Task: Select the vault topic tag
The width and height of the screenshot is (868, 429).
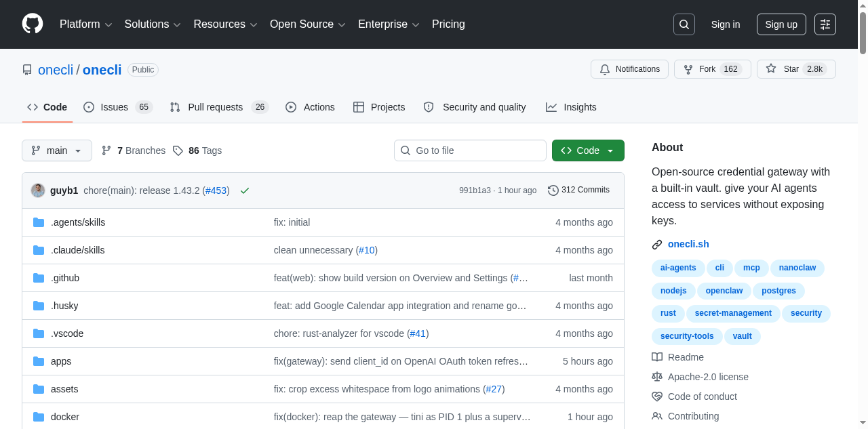Action: (x=743, y=336)
